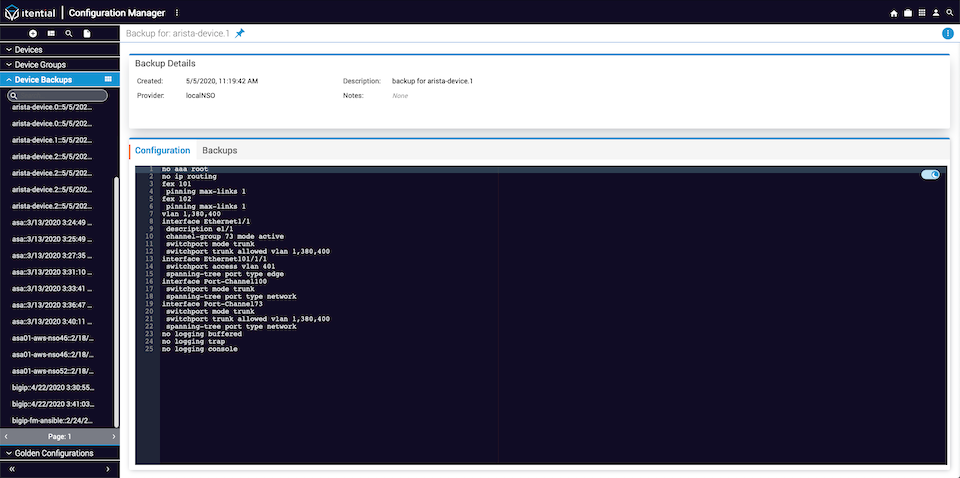960x478 pixels.
Task: Select the Configuration tab
Action: coord(162,151)
